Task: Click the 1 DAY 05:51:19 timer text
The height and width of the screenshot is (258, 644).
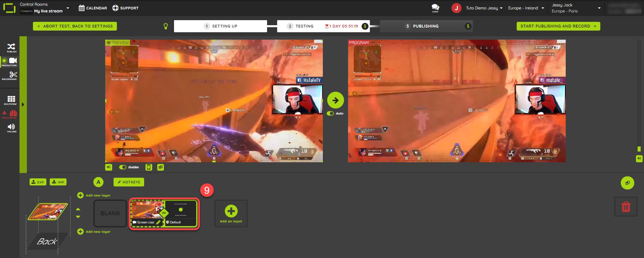Action: [x=344, y=26]
